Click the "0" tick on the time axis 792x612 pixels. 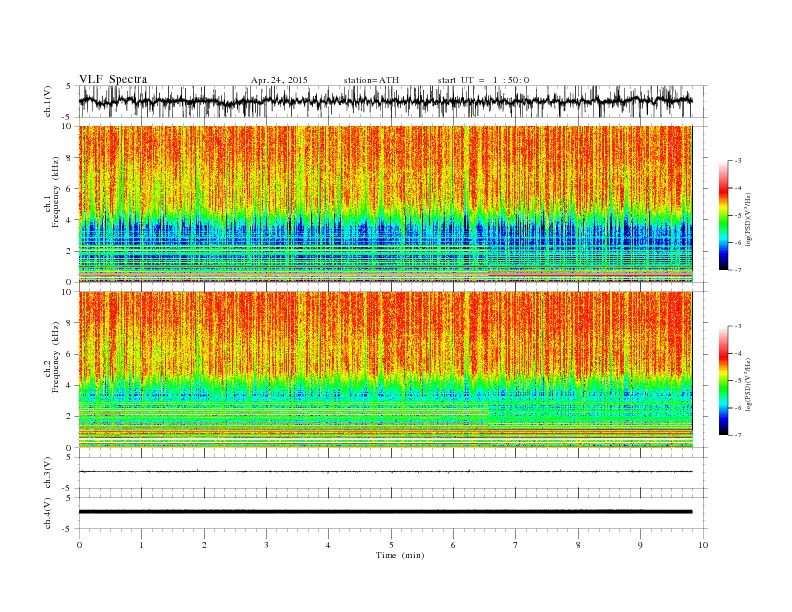79,545
